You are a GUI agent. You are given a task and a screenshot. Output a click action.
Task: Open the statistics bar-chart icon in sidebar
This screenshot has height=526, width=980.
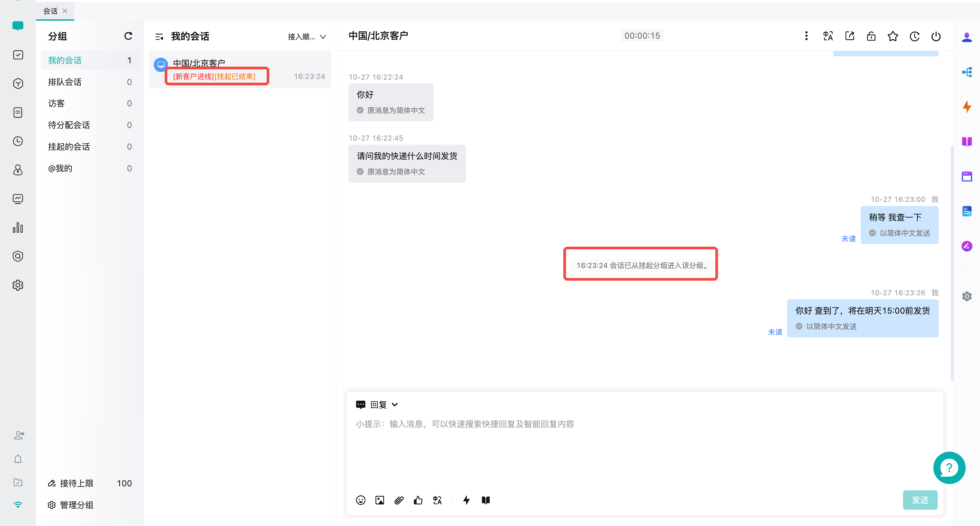click(18, 228)
